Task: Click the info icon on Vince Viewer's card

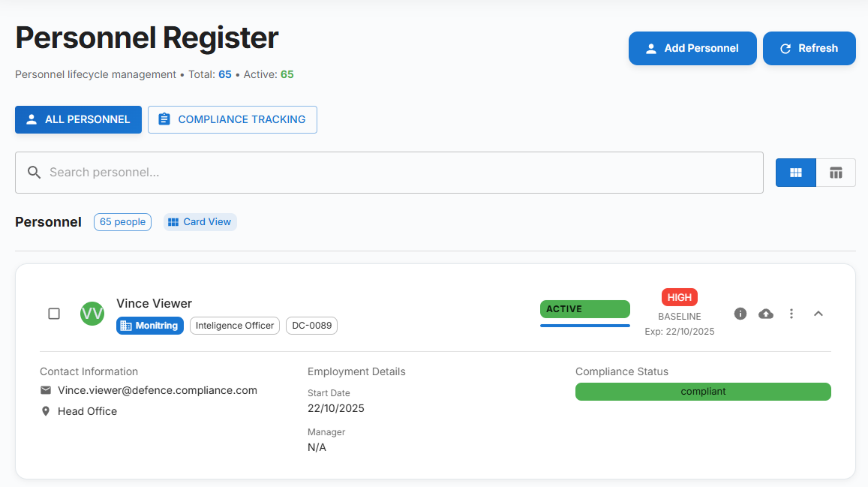Action: click(740, 314)
